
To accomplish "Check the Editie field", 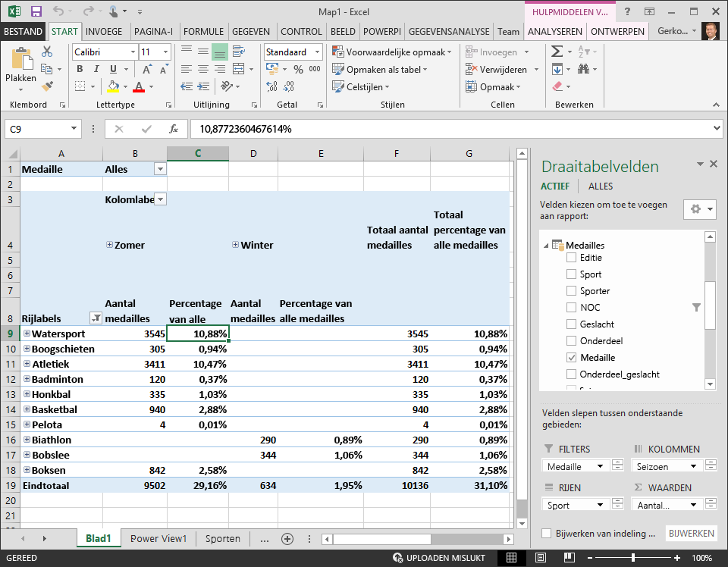I will click(x=572, y=258).
